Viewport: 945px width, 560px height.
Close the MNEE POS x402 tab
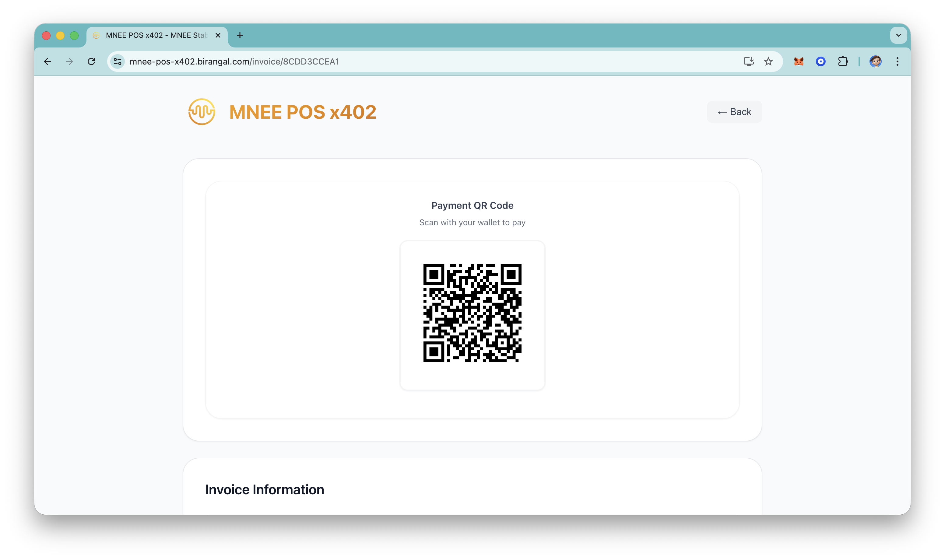point(218,36)
